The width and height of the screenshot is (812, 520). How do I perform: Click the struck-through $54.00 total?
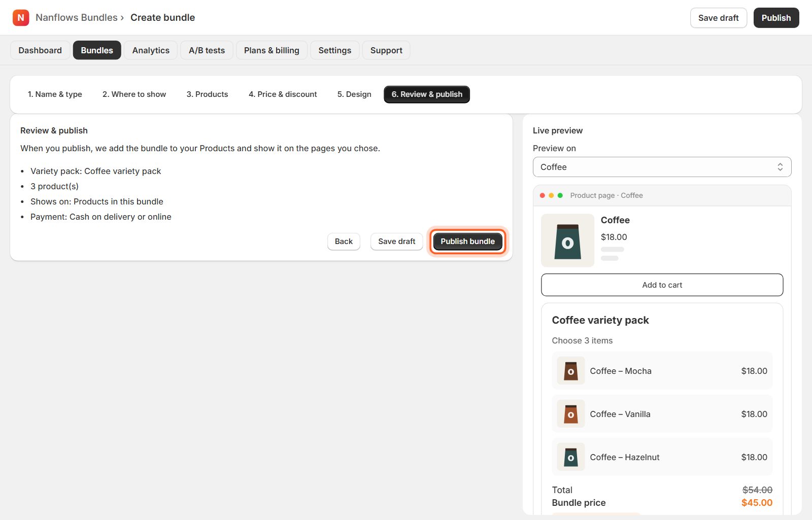[x=757, y=490]
